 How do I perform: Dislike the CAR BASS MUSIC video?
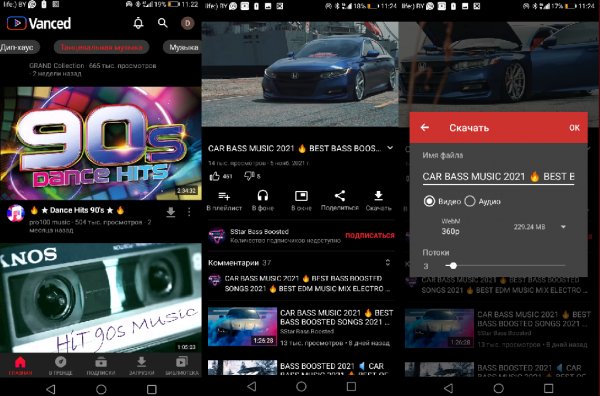249,176
